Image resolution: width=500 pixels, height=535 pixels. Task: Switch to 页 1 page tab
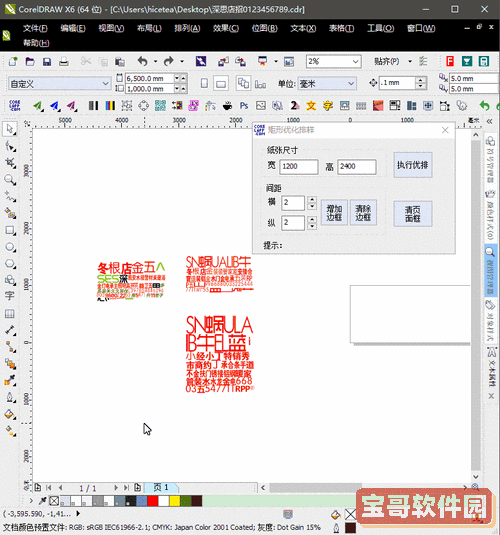point(161,488)
